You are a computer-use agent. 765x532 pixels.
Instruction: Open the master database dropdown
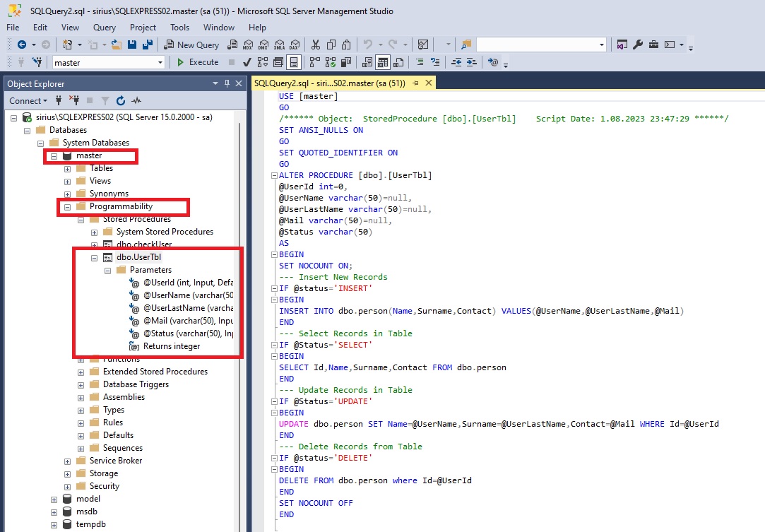[x=160, y=62]
